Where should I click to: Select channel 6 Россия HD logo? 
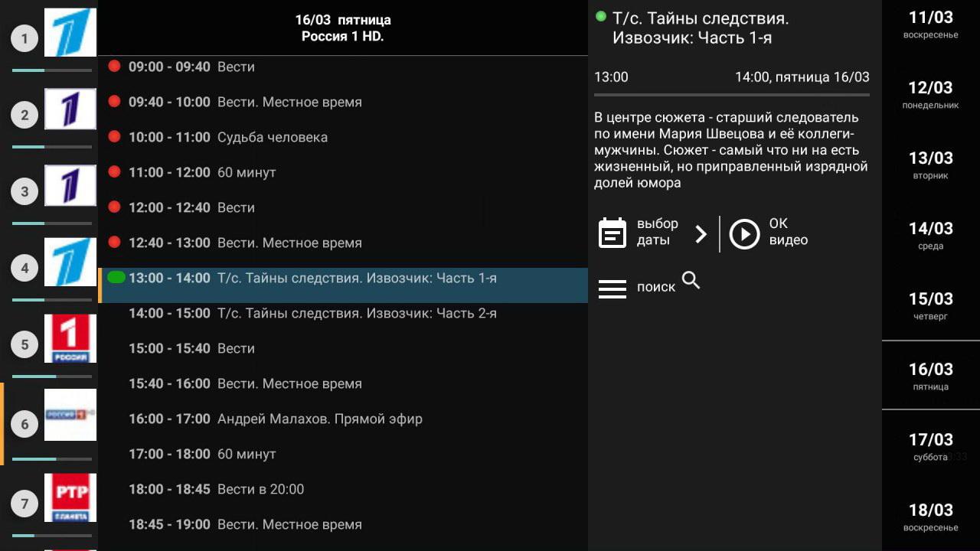click(70, 415)
